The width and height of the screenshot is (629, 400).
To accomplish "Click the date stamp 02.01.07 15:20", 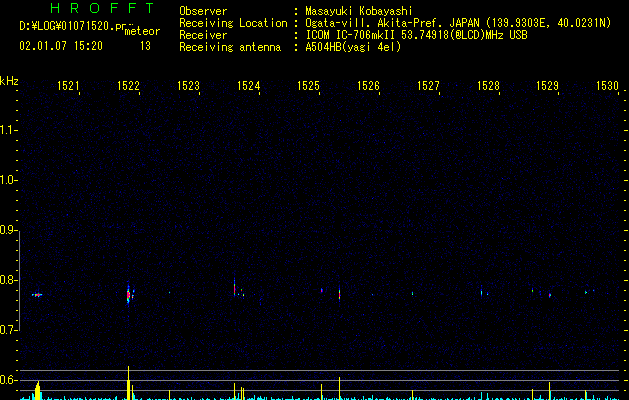I will tap(61, 46).
